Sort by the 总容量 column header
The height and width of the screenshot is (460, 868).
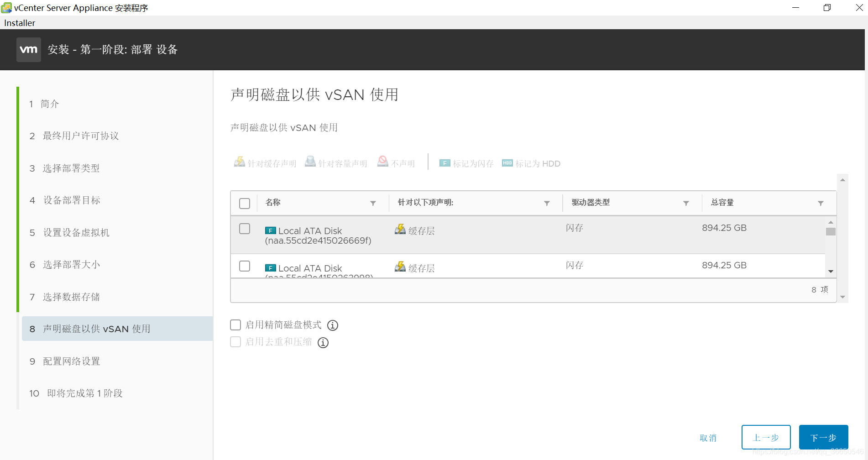point(722,203)
